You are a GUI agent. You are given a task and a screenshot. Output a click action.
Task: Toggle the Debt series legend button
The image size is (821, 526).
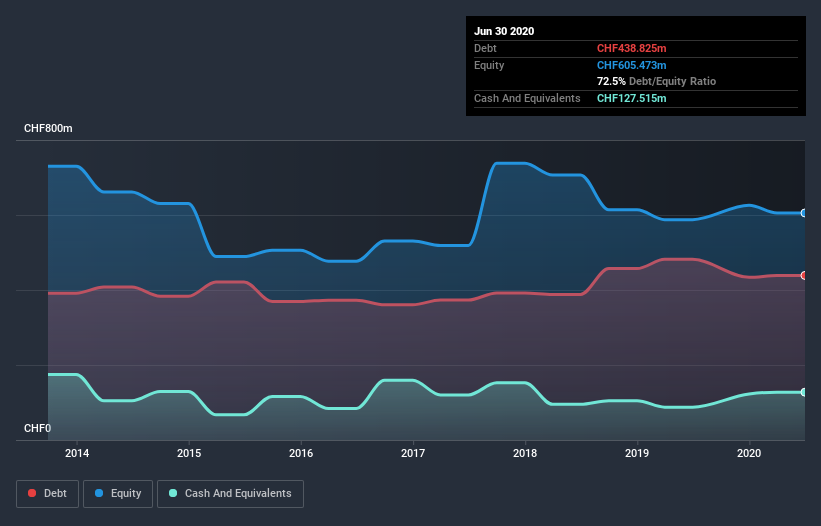(x=48, y=494)
